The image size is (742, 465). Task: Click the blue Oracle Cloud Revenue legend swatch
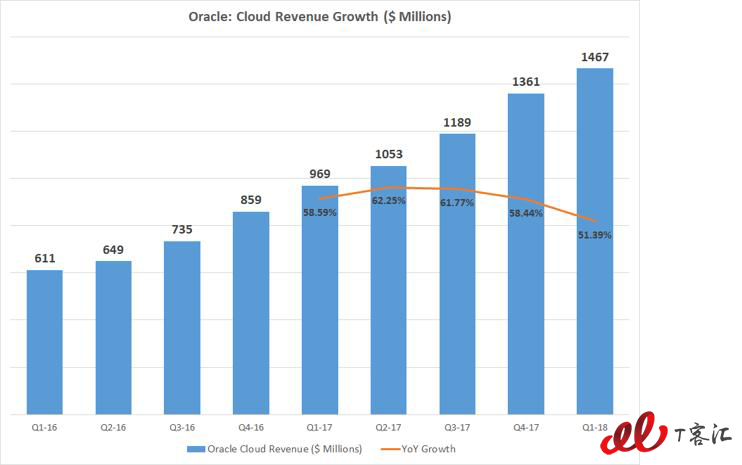point(196,449)
